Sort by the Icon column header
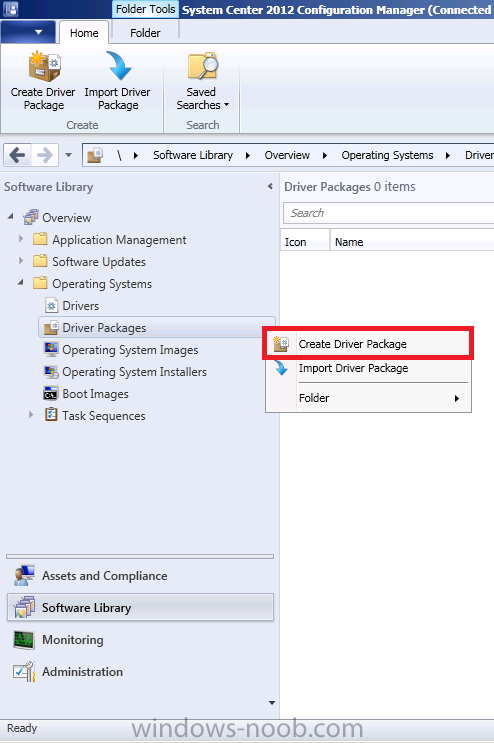Image resolution: width=494 pixels, height=743 pixels. [305, 242]
